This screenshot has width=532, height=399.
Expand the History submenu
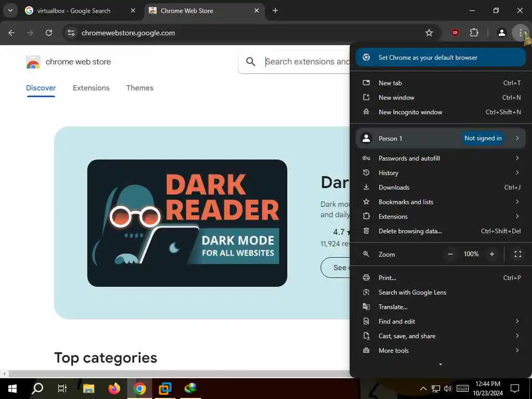[x=441, y=172]
